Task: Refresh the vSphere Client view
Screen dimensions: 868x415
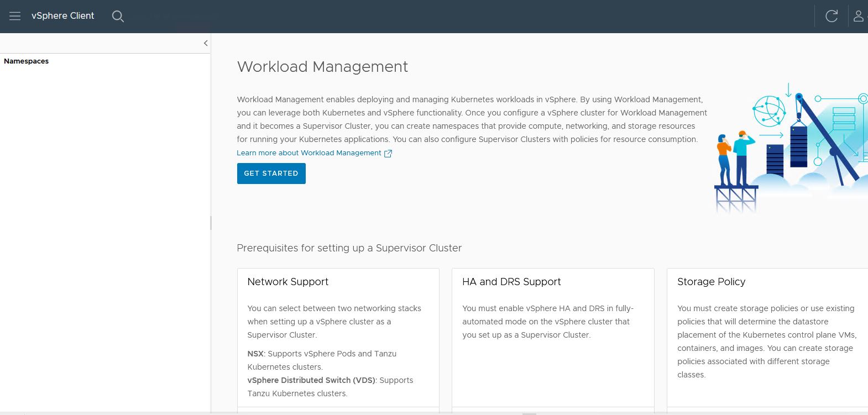Action: coord(832,16)
